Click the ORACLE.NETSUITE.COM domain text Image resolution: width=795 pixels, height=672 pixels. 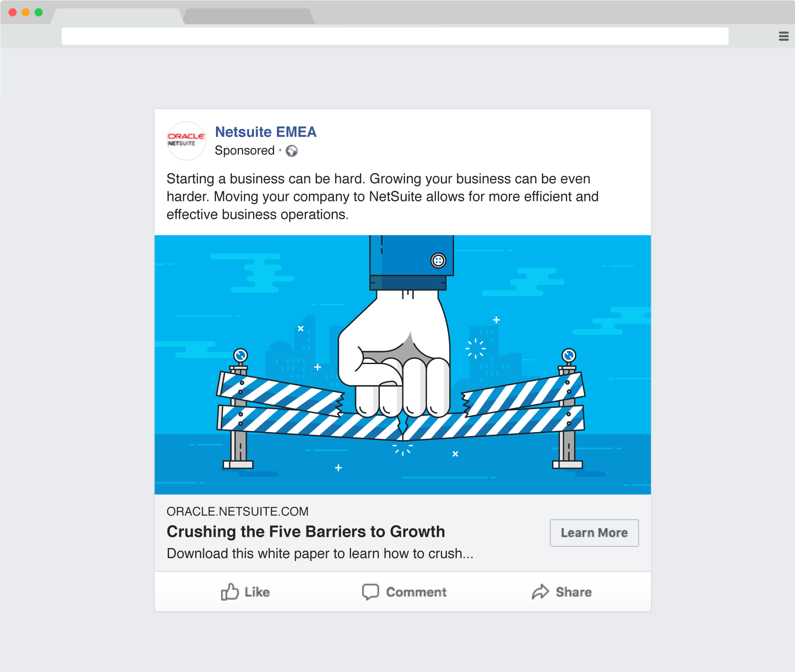click(238, 511)
